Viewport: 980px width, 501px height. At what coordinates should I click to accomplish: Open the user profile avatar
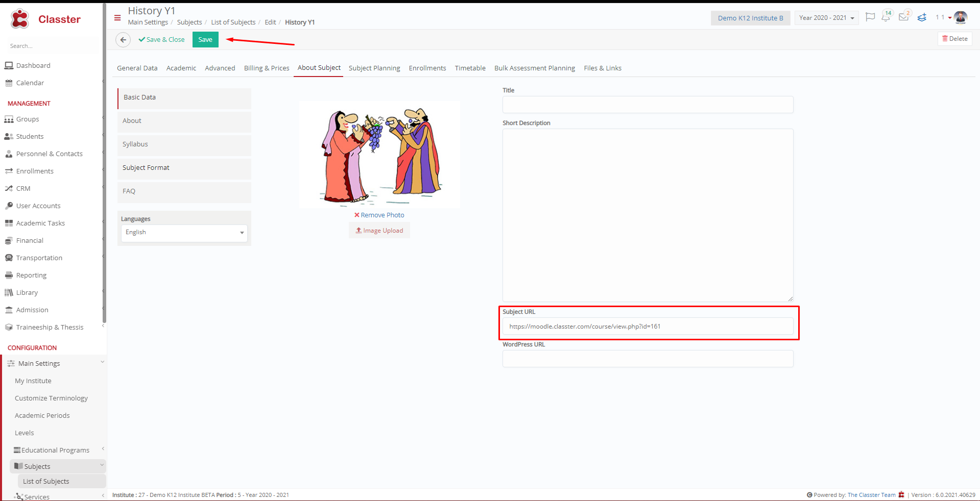[x=961, y=17]
